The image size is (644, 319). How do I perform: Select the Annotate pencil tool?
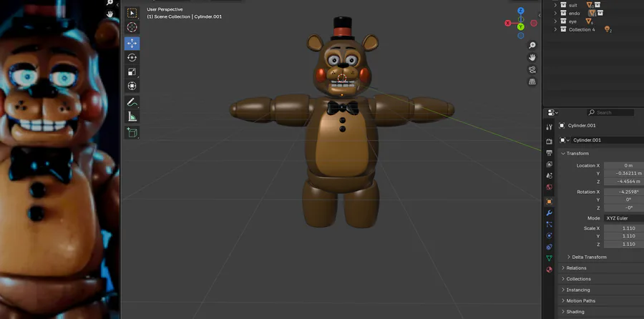pyautogui.click(x=132, y=102)
